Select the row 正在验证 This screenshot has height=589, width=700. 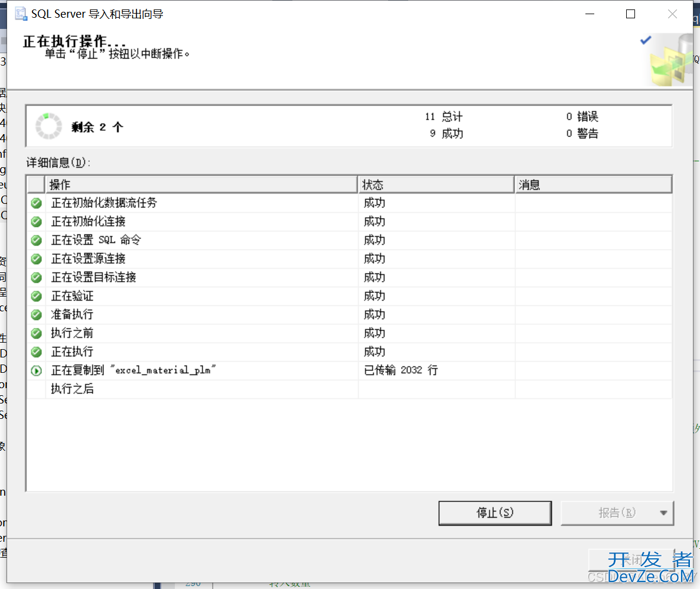[349, 296]
